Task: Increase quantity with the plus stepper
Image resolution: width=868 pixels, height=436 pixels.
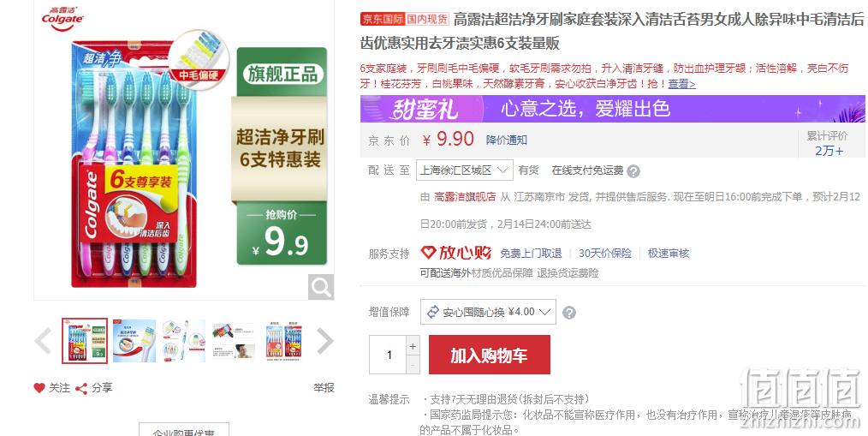Action: 413,346
